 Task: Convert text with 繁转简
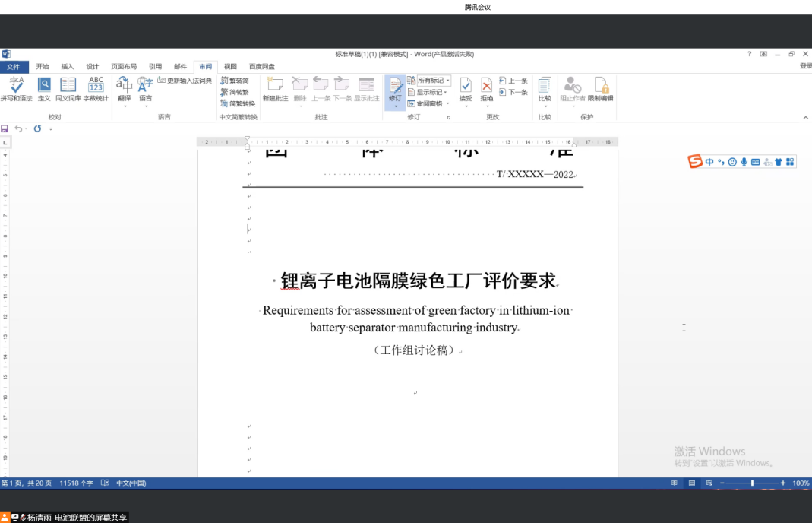pyautogui.click(x=235, y=81)
